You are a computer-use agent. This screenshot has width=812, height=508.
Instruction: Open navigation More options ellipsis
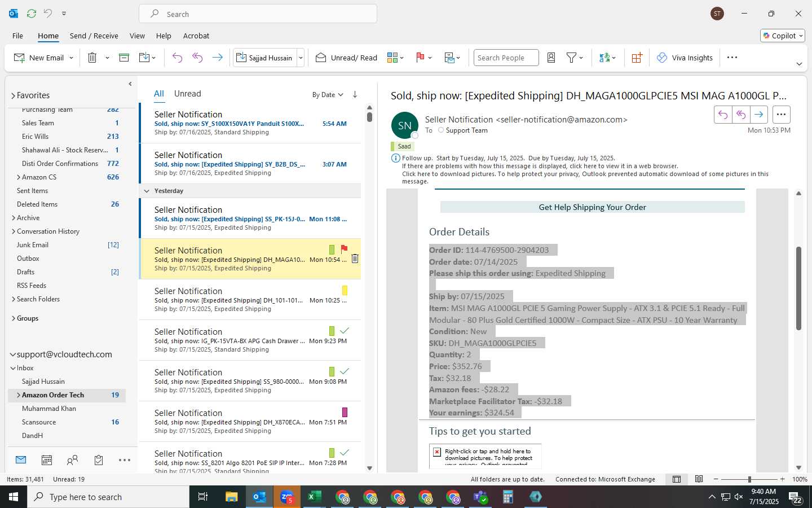[x=125, y=460]
